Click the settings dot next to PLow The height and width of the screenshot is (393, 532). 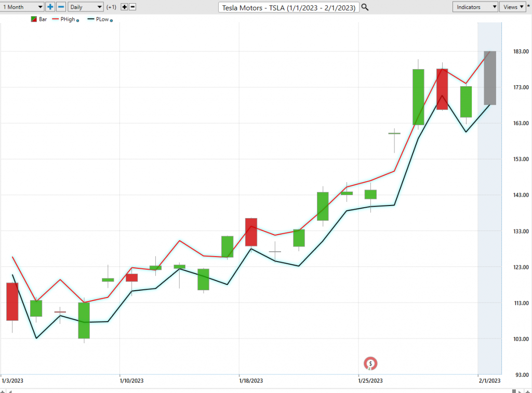(111, 21)
